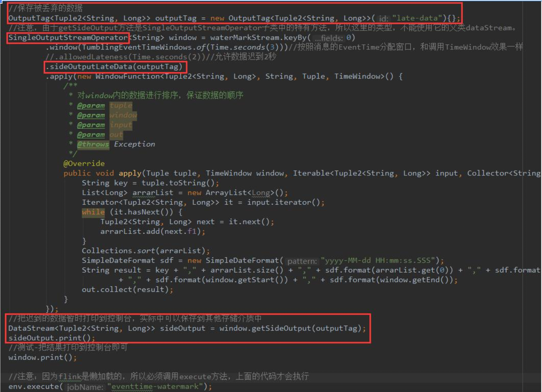
Task: Click the "yyyy-MM-dd HH:mm:ss.SSS" pattern string
Action: coord(378,261)
